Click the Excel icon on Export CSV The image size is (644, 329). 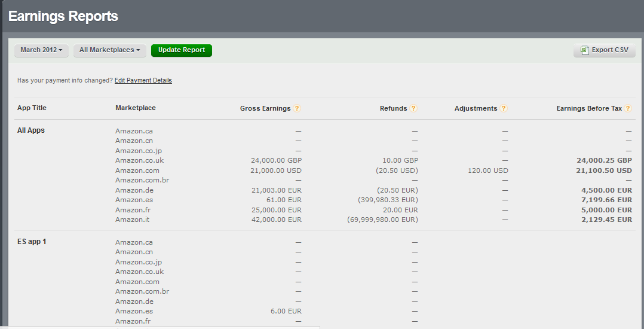pos(584,50)
